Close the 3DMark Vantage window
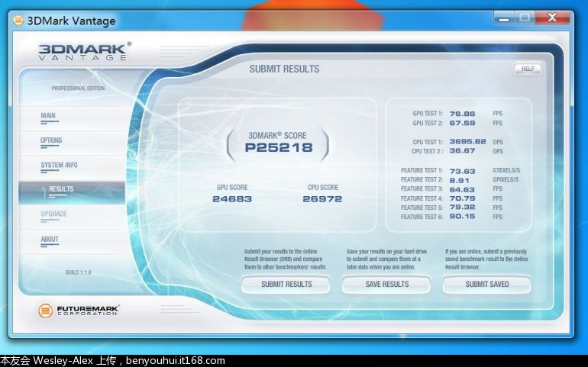 (x=552, y=18)
